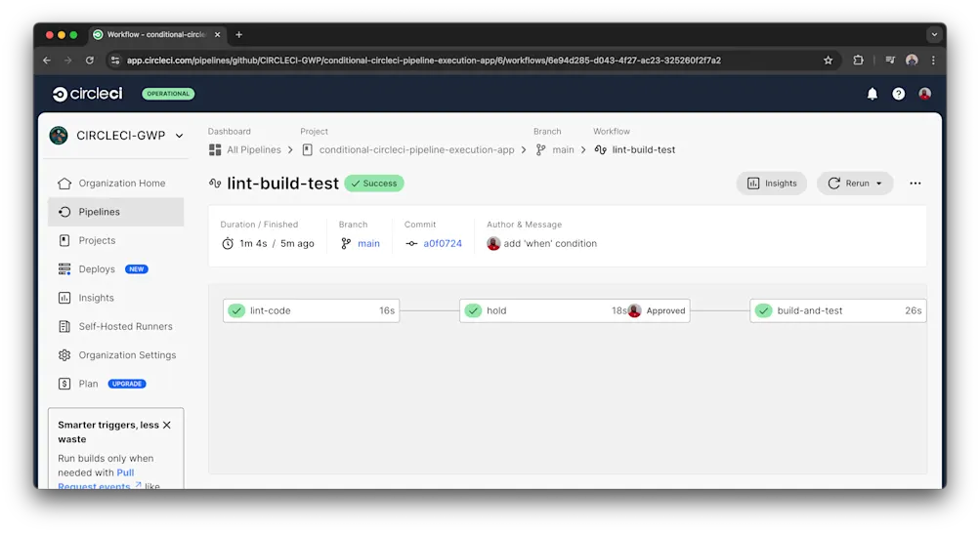980x533 pixels.
Task: Click the green check on build-and-test
Action: tap(763, 310)
